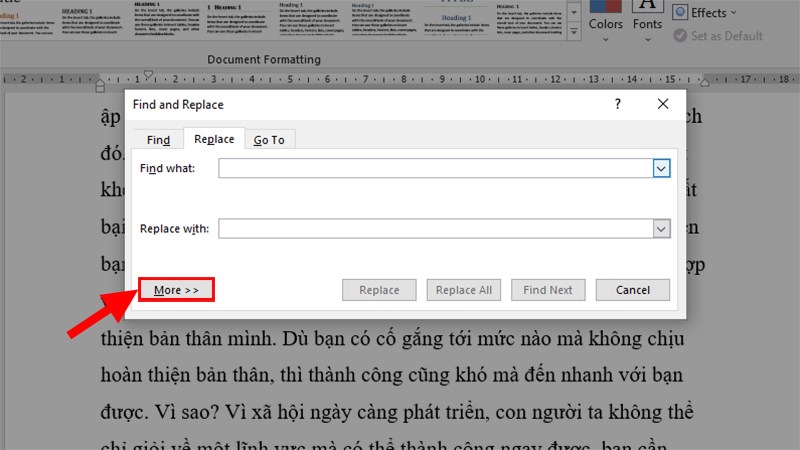Click the first line indent marker on ruler
The image size is (800, 450).
click(148, 75)
